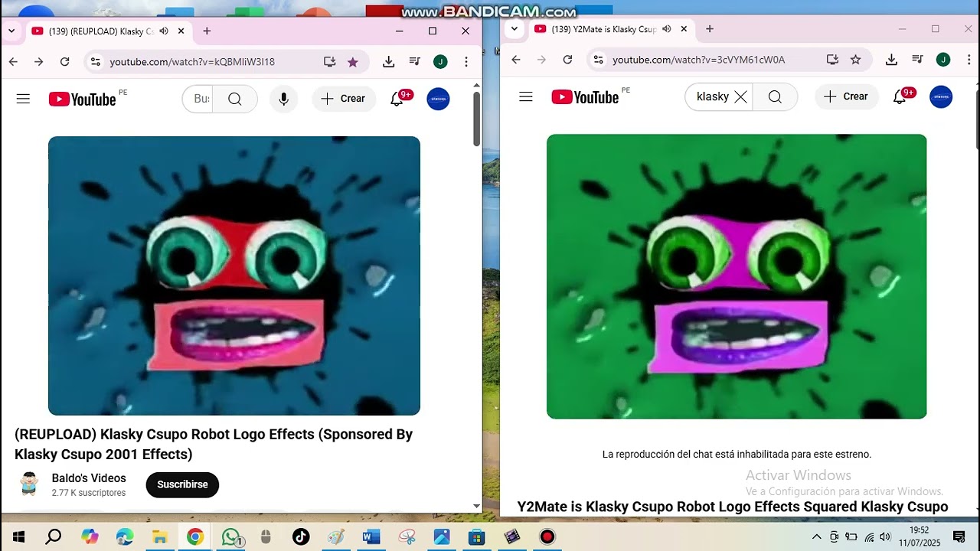Open WhatsApp from the taskbar
Screen dimensions: 980x551
[x=231, y=536]
